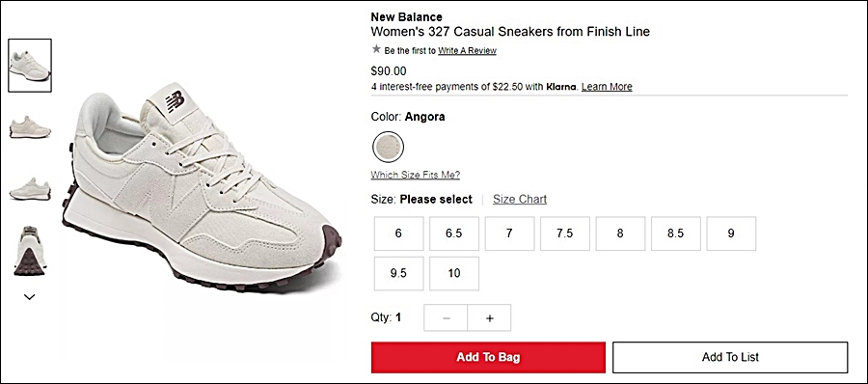This screenshot has height=384, width=868.
Task: Add the sneakers to bag
Action: [488, 357]
